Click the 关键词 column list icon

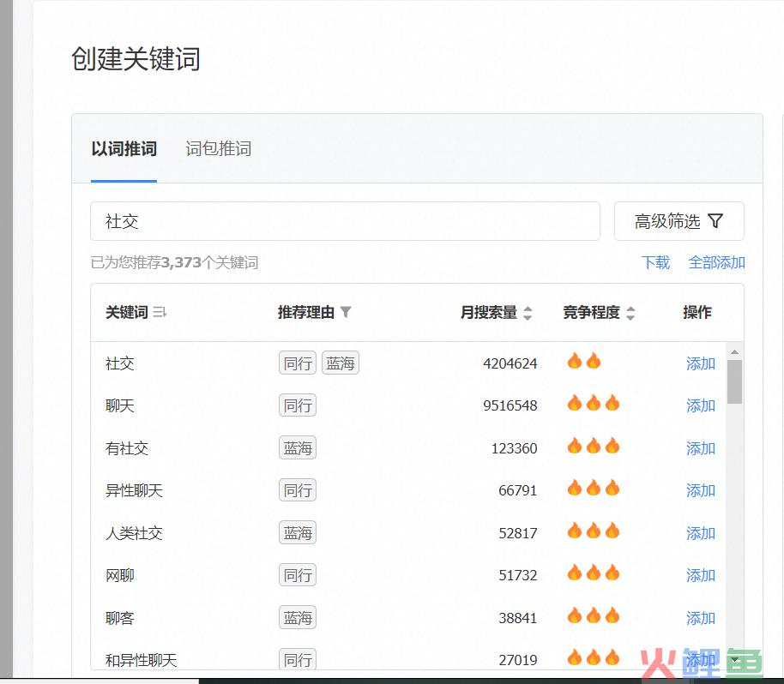click(x=160, y=313)
